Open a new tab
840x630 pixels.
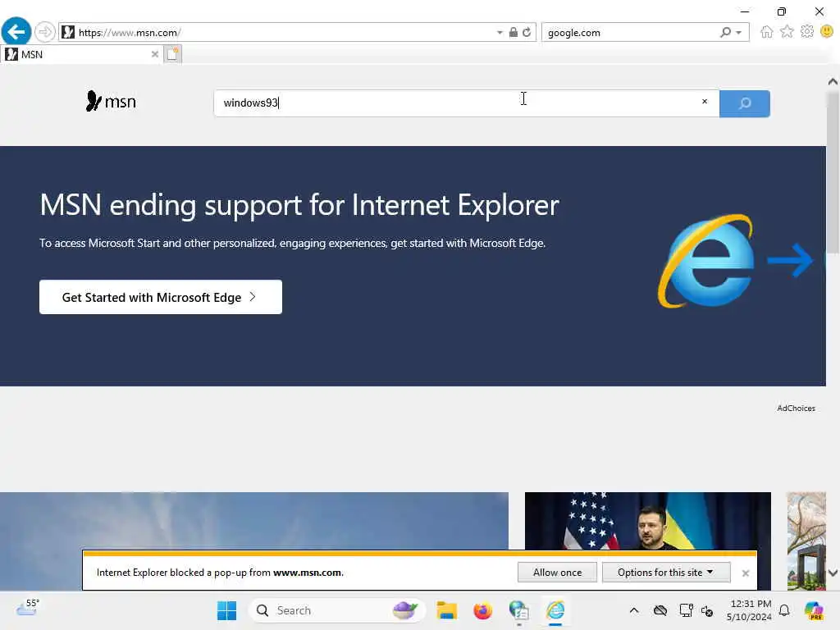tap(172, 54)
